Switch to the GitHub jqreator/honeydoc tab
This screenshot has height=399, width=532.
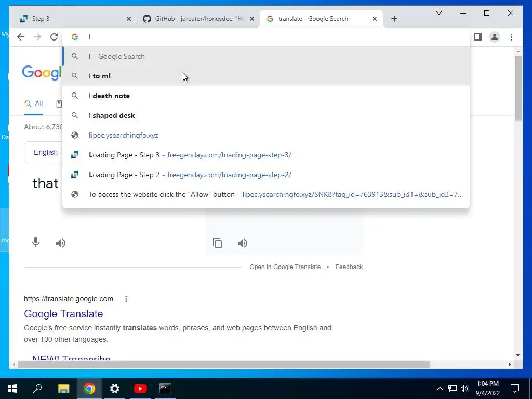pyautogui.click(x=198, y=19)
